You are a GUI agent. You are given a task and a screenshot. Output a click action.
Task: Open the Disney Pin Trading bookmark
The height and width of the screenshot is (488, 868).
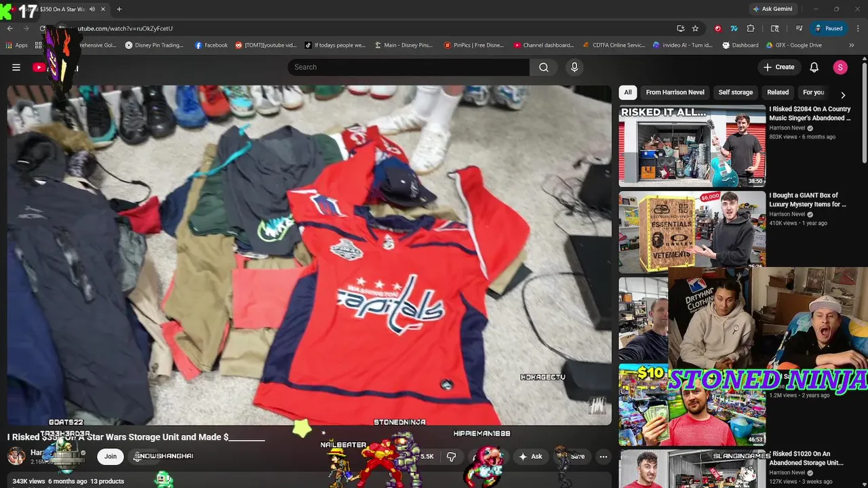pos(154,45)
